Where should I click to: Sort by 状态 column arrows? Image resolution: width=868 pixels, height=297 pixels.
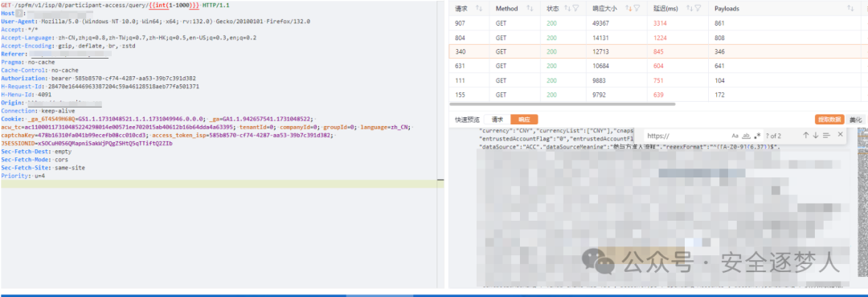click(x=567, y=8)
